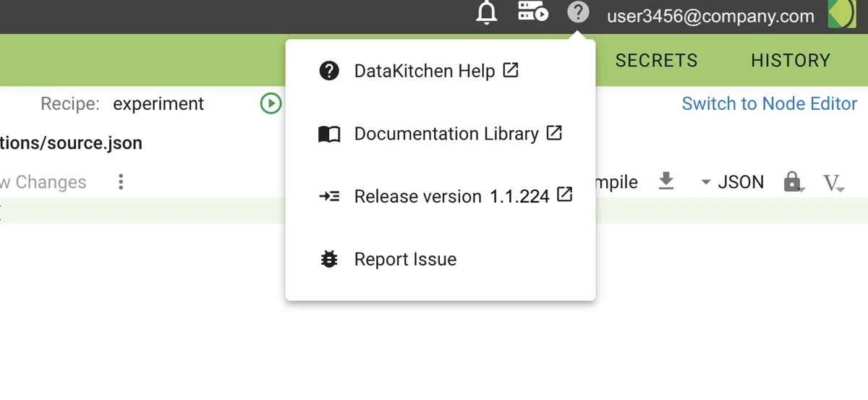Switch to the HISTORY tab
Image resolution: width=868 pixels, height=400 pixels.
click(x=790, y=61)
